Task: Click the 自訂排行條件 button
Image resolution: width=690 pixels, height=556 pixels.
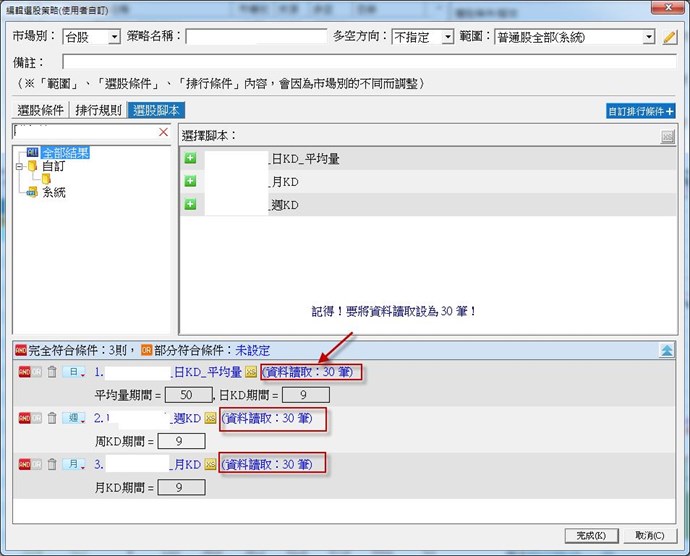Action: coord(641,111)
